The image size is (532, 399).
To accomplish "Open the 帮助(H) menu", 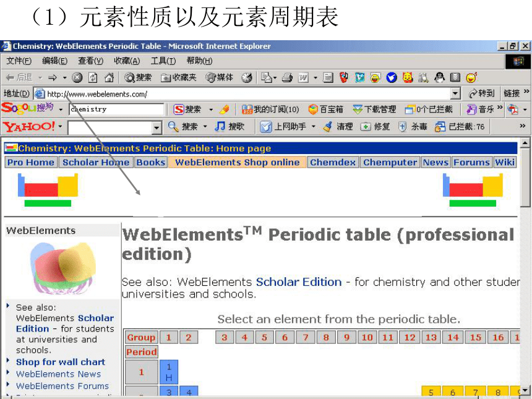I will tap(199, 61).
